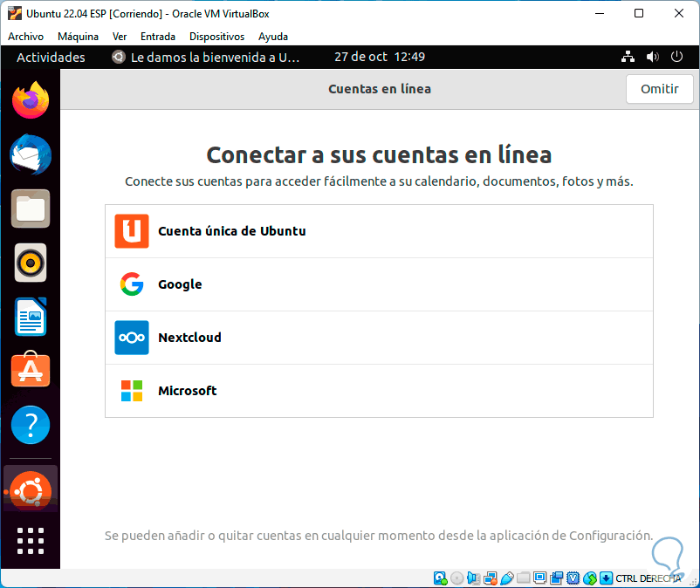Viewport: 700px width, 588px height.
Task: Click the Ubuntu welcome app dock icon
Action: pyautogui.click(x=31, y=491)
